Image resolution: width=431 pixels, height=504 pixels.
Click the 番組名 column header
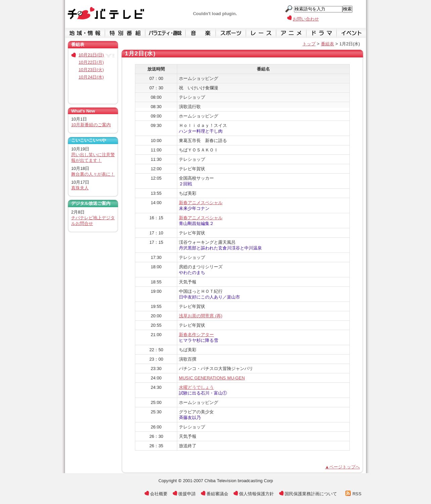point(263,69)
